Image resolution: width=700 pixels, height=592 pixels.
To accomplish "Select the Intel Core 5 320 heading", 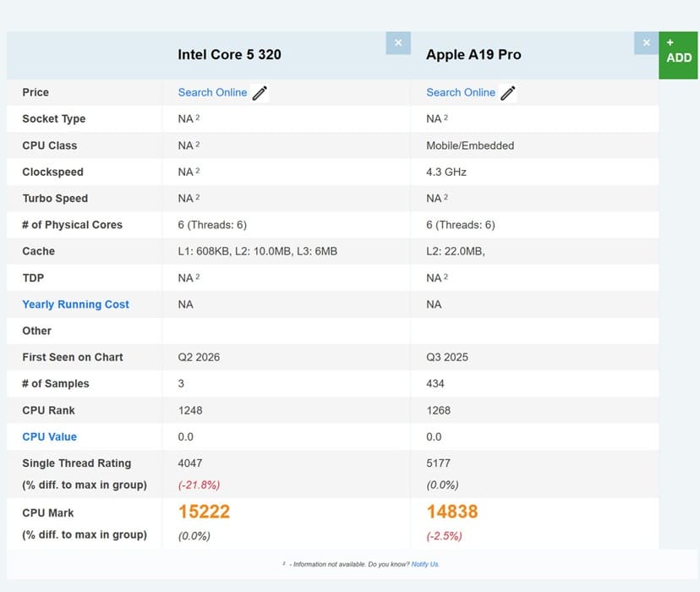I will coord(229,55).
